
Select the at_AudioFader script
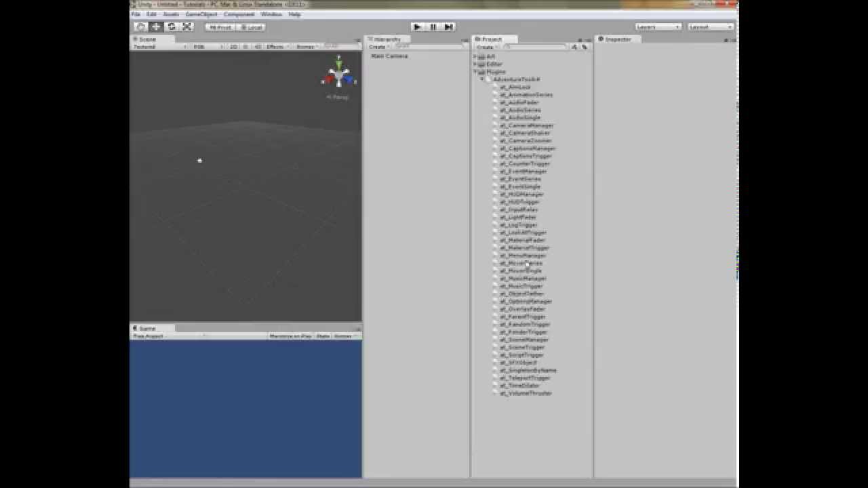point(519,102)
